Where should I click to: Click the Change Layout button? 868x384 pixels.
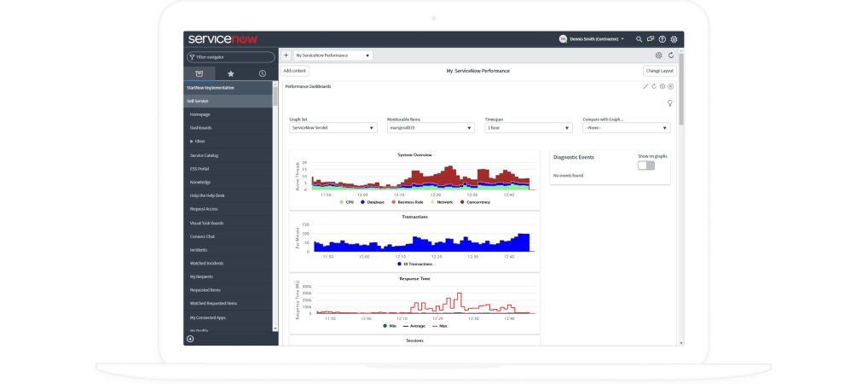tap(660, 71)
